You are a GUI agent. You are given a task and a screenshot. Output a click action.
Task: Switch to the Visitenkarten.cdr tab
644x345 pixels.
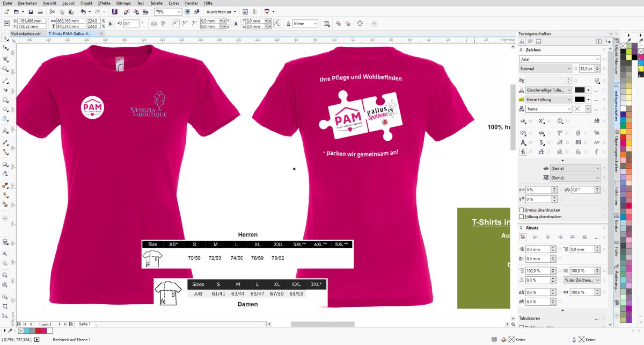[26, 33]
